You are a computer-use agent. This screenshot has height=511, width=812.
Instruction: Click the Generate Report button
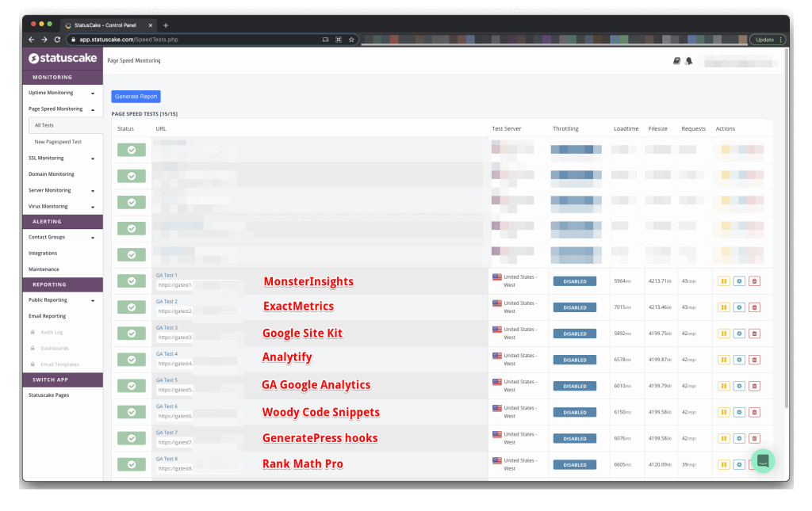pyautogui.click(x=136, y=97)
